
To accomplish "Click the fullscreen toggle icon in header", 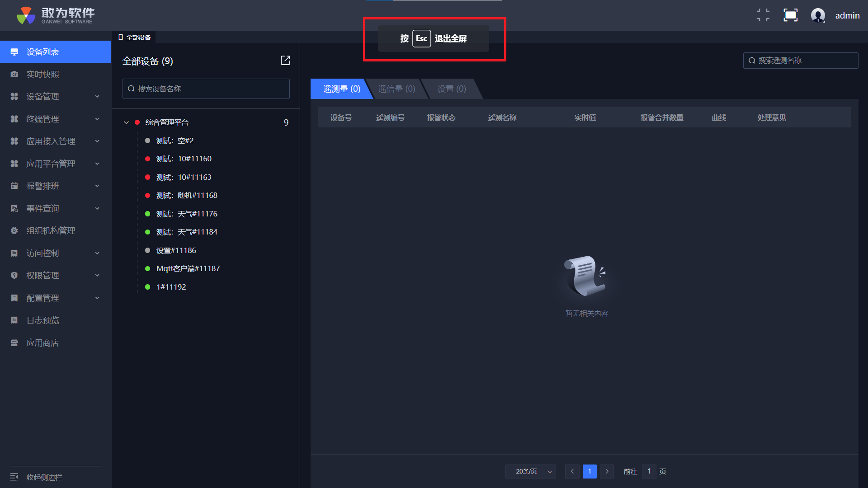I will [x=790, y=15].
